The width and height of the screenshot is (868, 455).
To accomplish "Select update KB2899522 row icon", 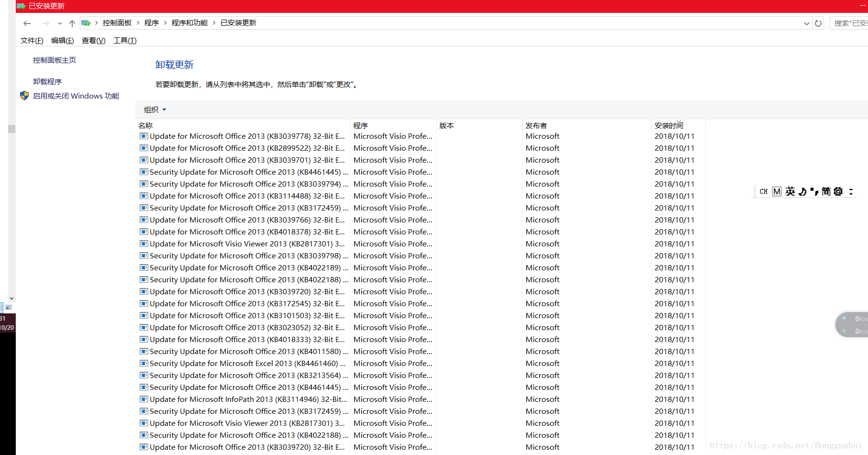I will pos(143,148).
